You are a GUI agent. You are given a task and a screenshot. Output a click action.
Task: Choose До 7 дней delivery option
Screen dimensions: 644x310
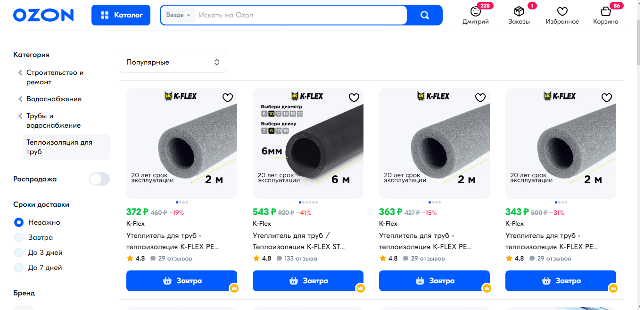19,268
